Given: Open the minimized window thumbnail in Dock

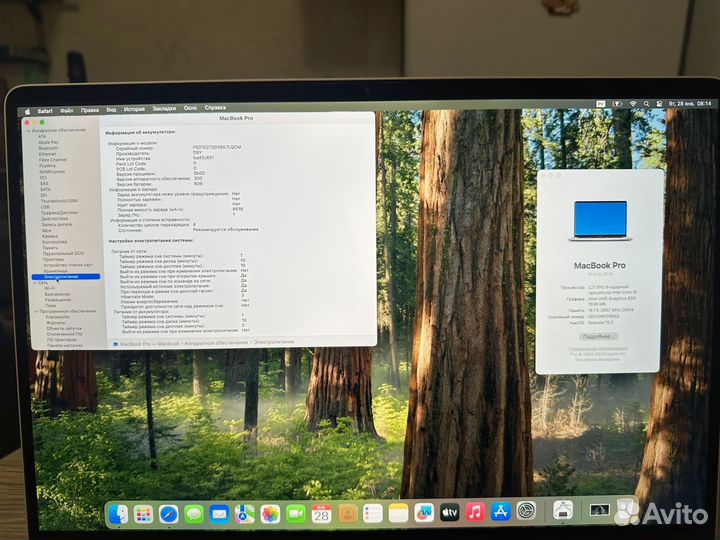Looking at the screenshot, I should point(599,510).
